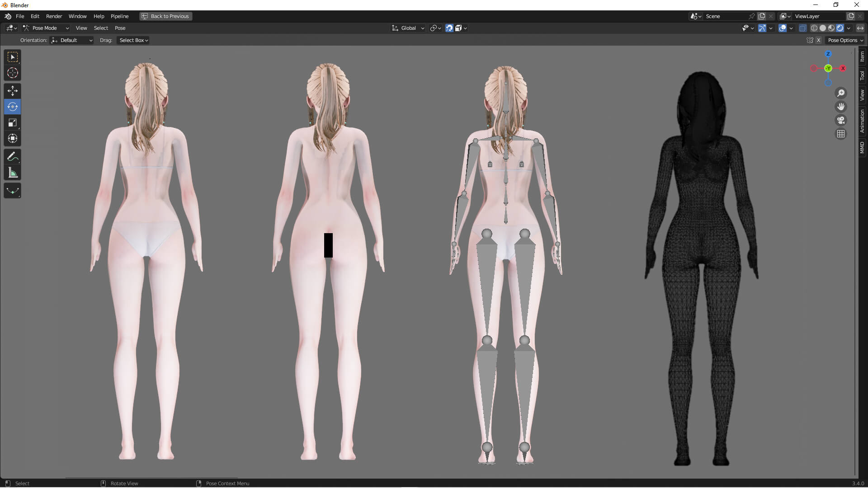This screenshot has width=868, height=488.
Task: Select the Move tool in toolbar
Action: [13, 91]
